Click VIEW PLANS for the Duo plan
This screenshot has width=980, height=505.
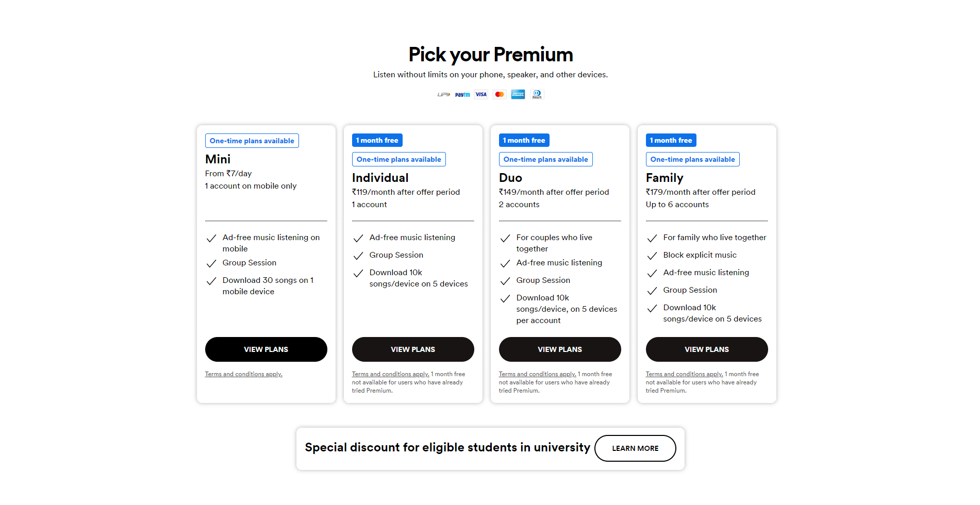tap(559, 349)
